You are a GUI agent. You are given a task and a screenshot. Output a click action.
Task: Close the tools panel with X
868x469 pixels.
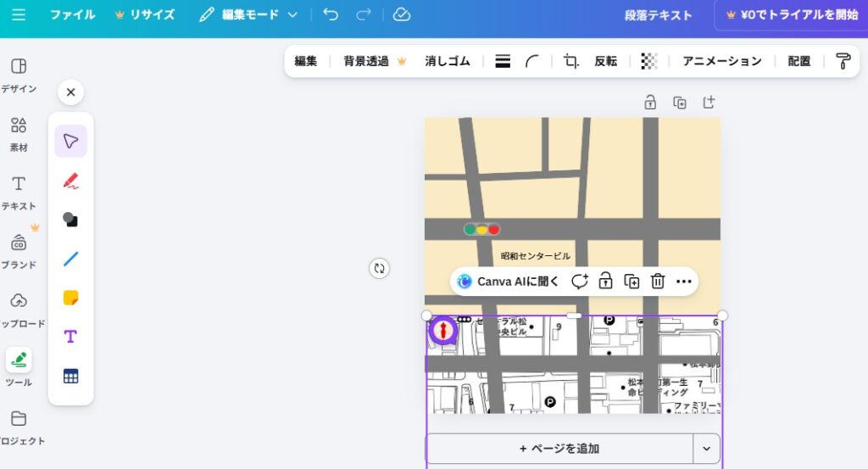pyautogui.click(x=70, y=92)
